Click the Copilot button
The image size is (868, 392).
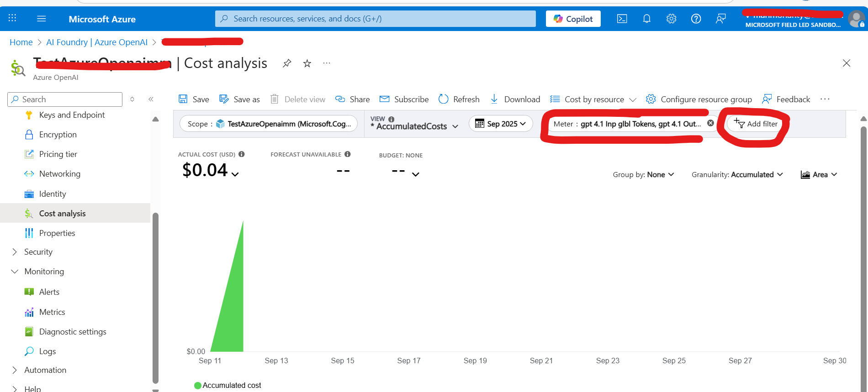[x=573, y=19]
